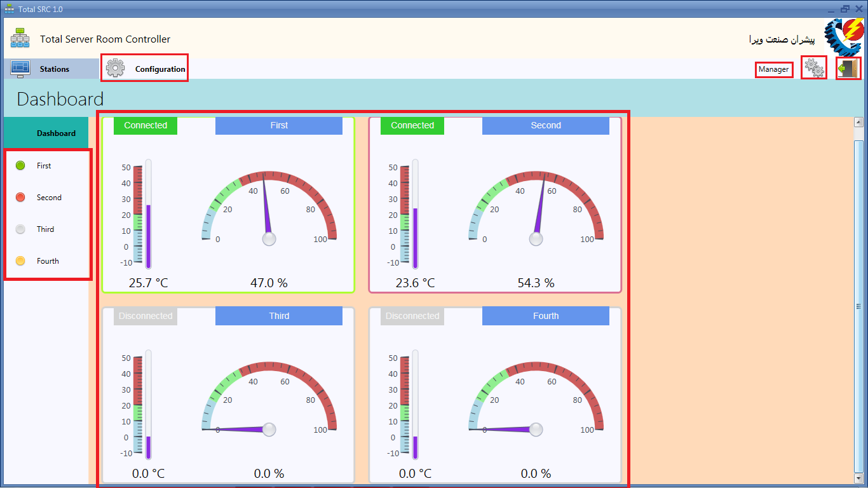Switch to the Configuration tab

pyautogui.click(x=145, y=69)
